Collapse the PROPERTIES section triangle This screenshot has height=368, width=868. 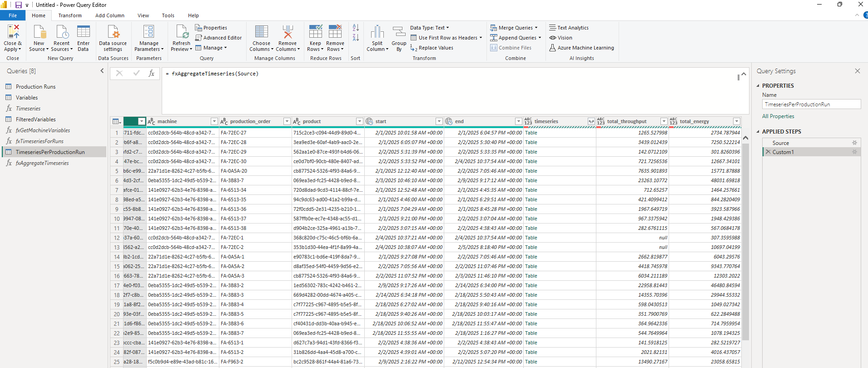[x=758, y=86]
